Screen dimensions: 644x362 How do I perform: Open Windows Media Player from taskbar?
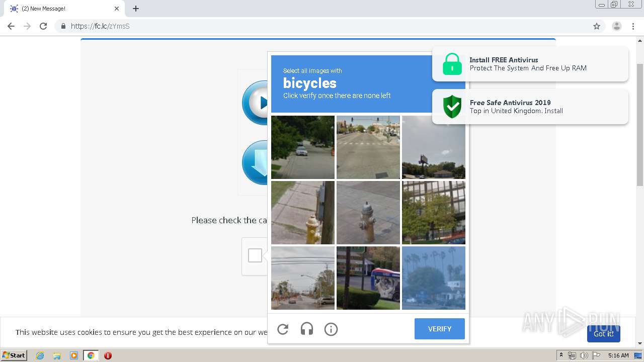pyautogui.click(x=74, y=355)
